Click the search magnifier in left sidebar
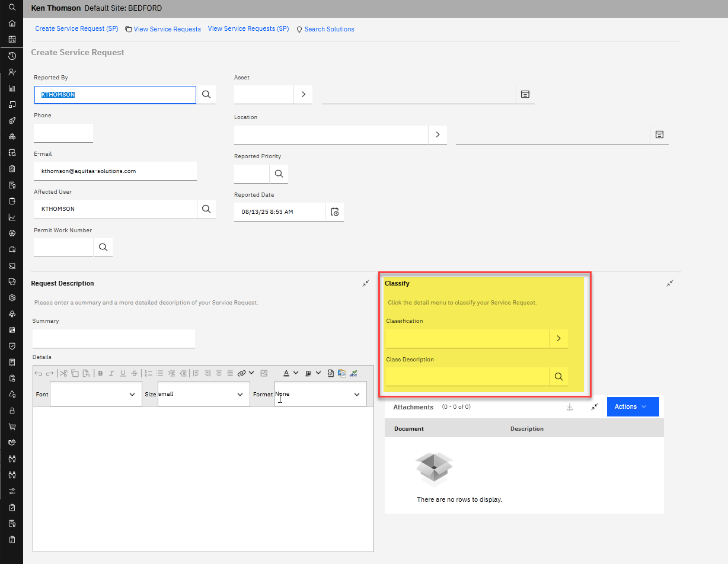This screenshot has height=564, width=728. click(x=12, y=7)
